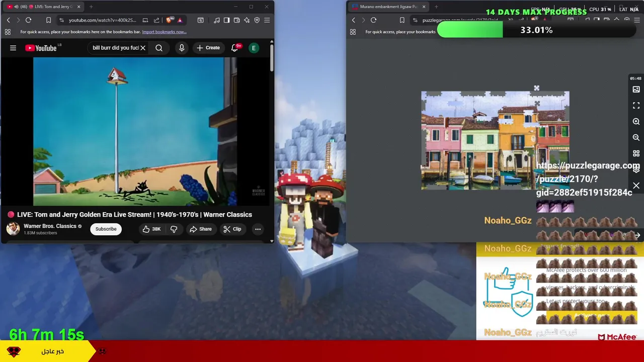Open site settings icon beside youtube.com address
644x362 pixels.
[x=61, y=20]
